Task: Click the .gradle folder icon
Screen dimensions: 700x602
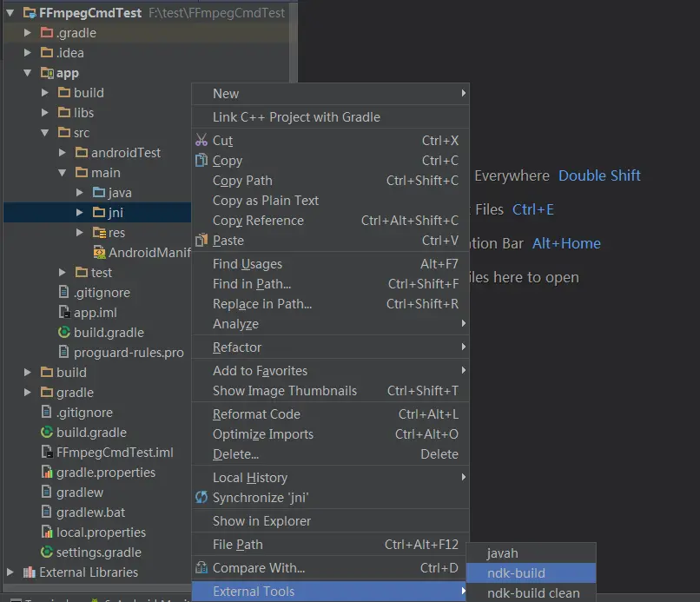Action: (47, 33)
